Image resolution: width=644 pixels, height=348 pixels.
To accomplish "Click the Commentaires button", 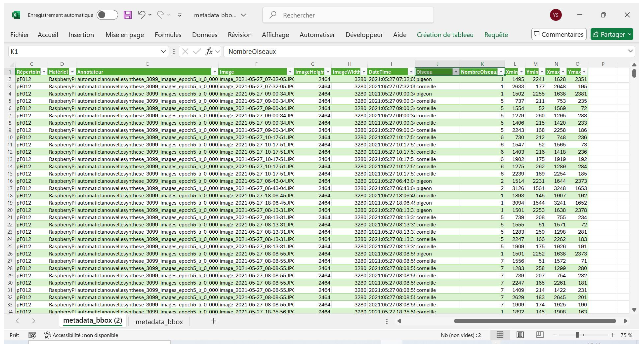I will (x=558, y=34).
